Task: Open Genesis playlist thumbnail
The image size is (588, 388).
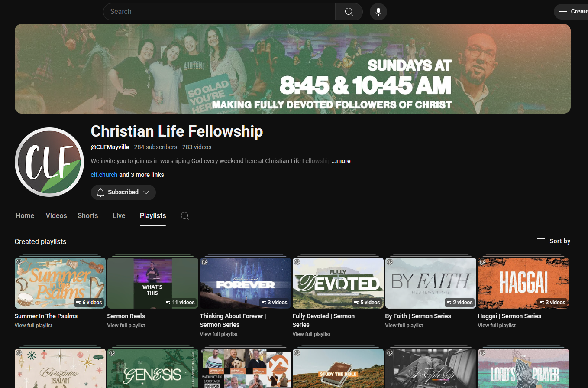Action: pyautogui.click(x=153, y=368)
